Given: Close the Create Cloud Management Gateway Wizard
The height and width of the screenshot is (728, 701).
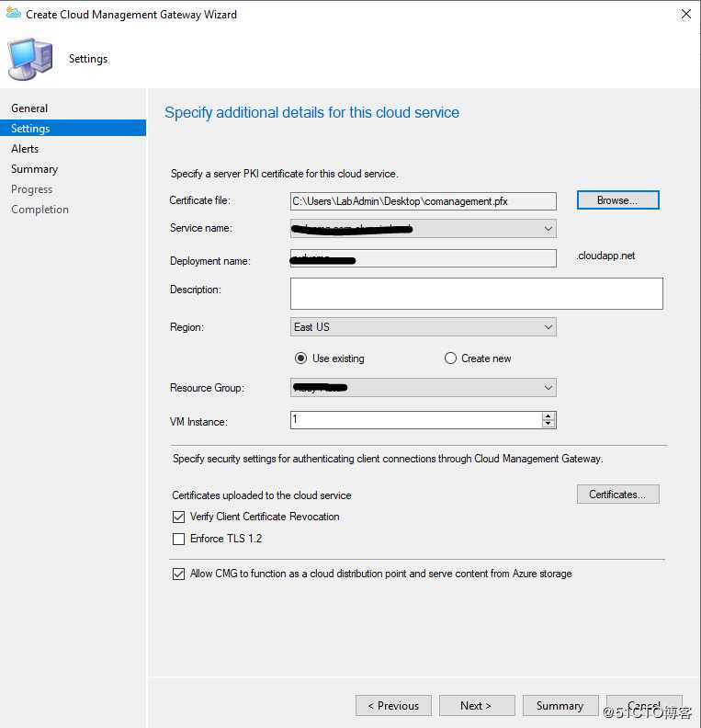Looking at the screenshot, I should coord(685,15).
